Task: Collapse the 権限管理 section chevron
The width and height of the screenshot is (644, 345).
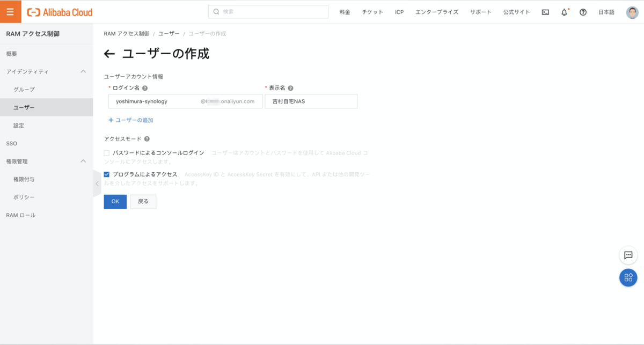Action: coord(83,161)
